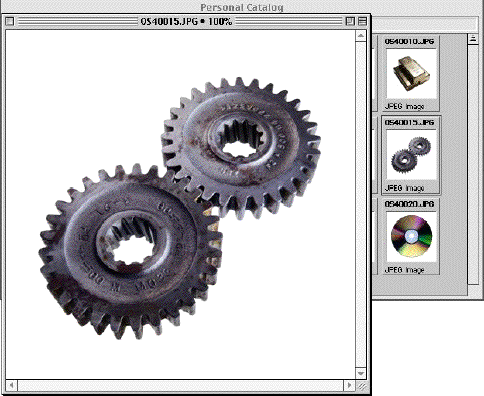This screenshot has width=484, height=396.
Task: Click the Personal Catalog scrollbar up arrow
Action: point(473,39)
